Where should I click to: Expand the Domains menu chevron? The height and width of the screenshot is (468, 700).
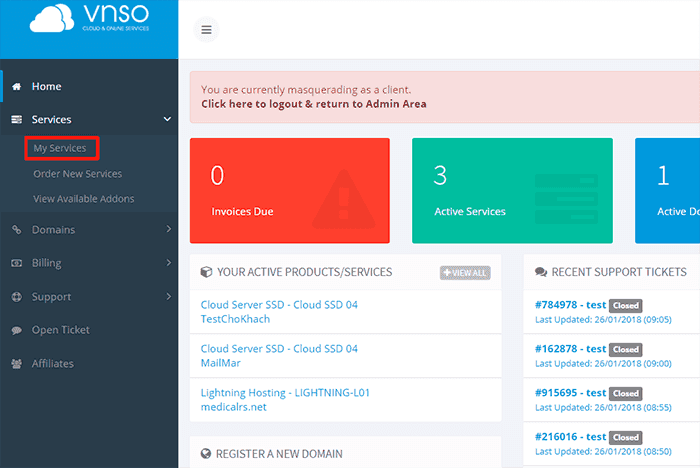[168, 229]
